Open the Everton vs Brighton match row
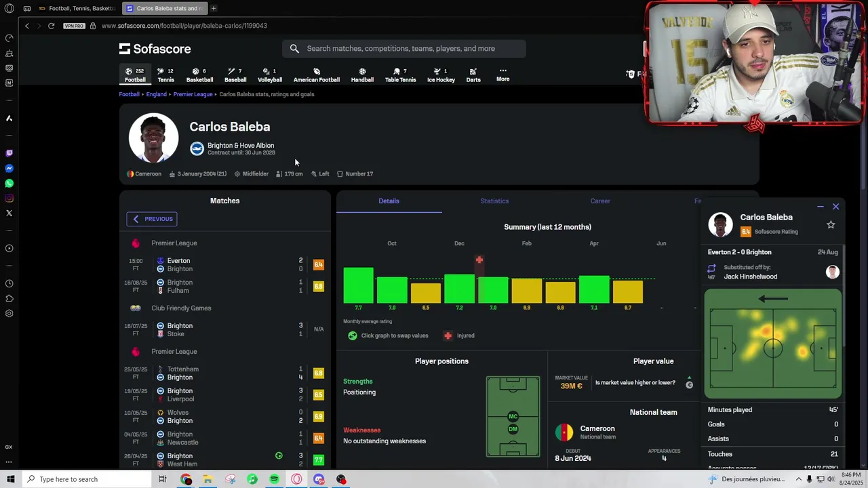Viewport: 868px width, 488px height. (225, 264)
